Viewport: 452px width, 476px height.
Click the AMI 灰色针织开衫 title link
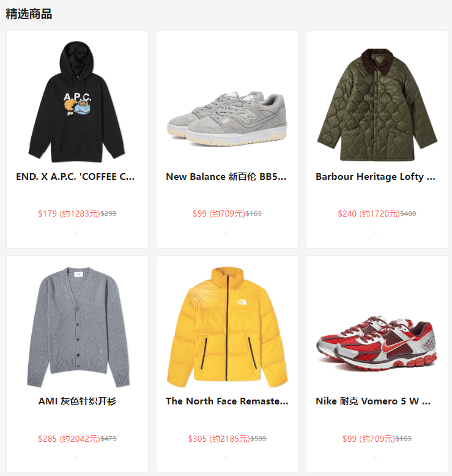point(77,401)
